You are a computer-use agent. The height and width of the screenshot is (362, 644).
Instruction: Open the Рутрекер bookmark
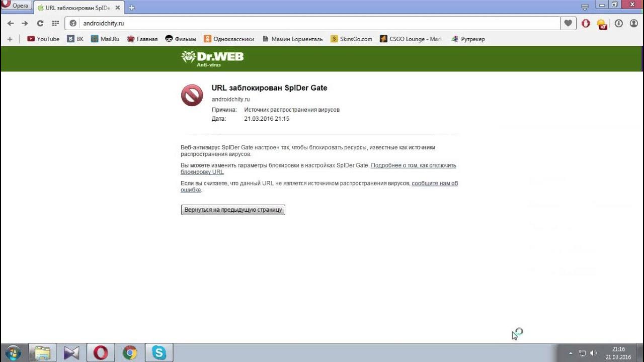(x=468, y=39)
